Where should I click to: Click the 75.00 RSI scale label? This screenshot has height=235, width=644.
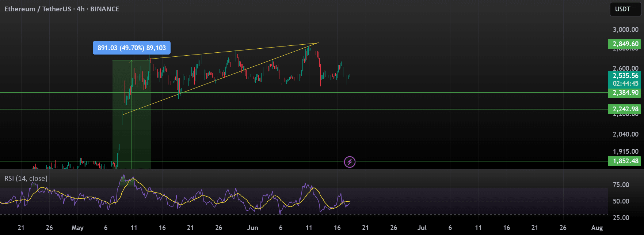tap(621, 185)
